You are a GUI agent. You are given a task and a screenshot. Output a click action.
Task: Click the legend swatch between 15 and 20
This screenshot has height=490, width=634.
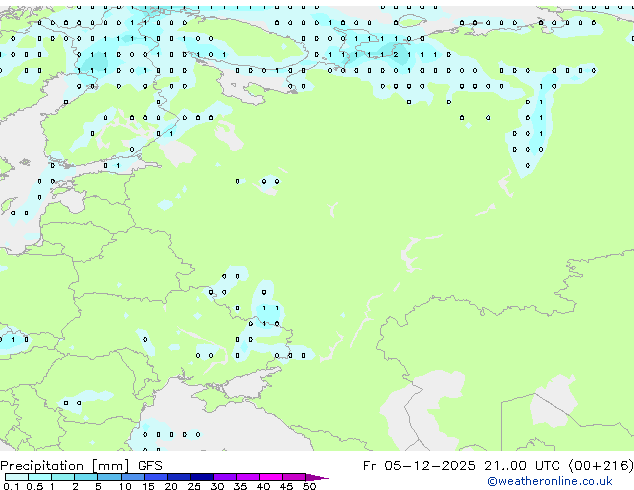point(156,477)
